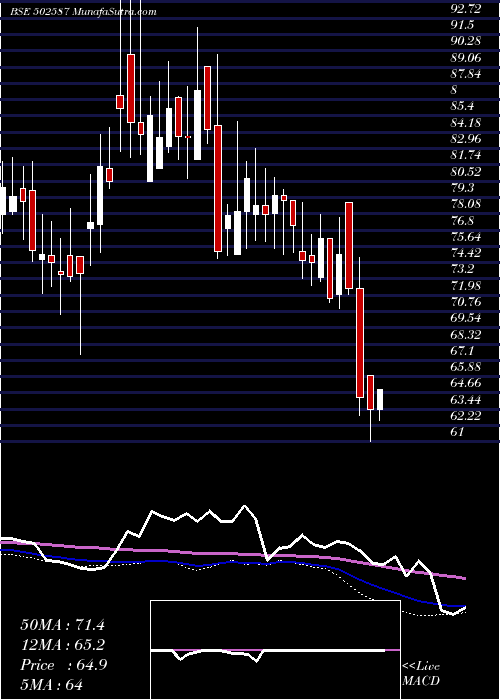Click the 78.08 price axis label
Viewport: 500px width, 700px height.
[x=466, y=204]
